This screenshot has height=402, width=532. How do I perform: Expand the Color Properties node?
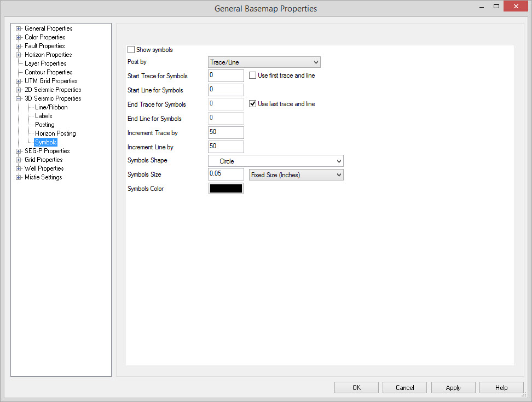coord(19,37)
